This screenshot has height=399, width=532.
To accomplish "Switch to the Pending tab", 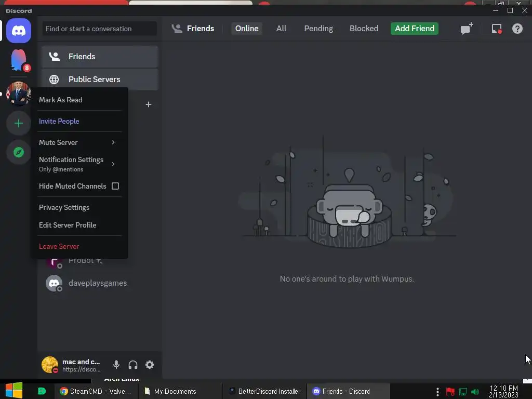I will pos(318,29).
